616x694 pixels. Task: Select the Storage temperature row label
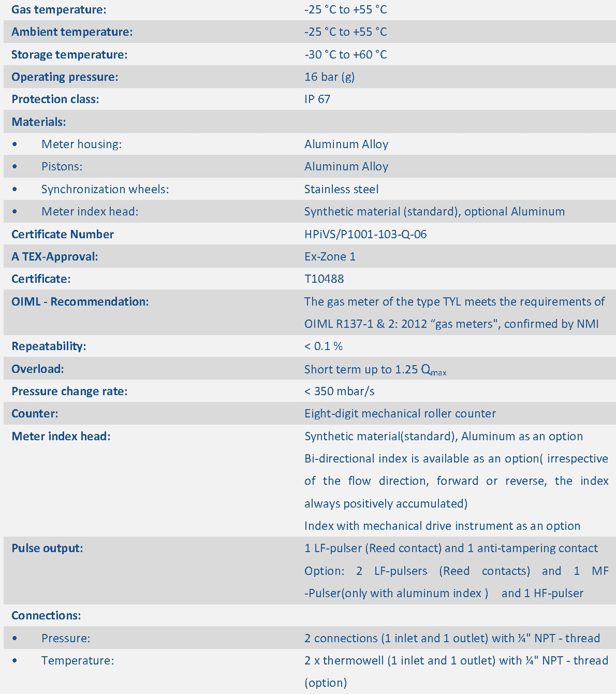69,54
